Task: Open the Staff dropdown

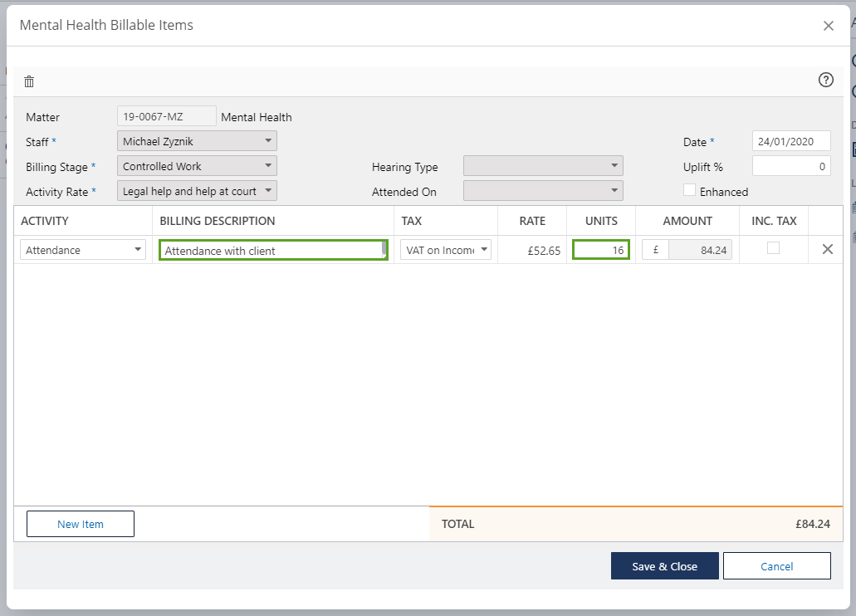Action: click(197, 141)
